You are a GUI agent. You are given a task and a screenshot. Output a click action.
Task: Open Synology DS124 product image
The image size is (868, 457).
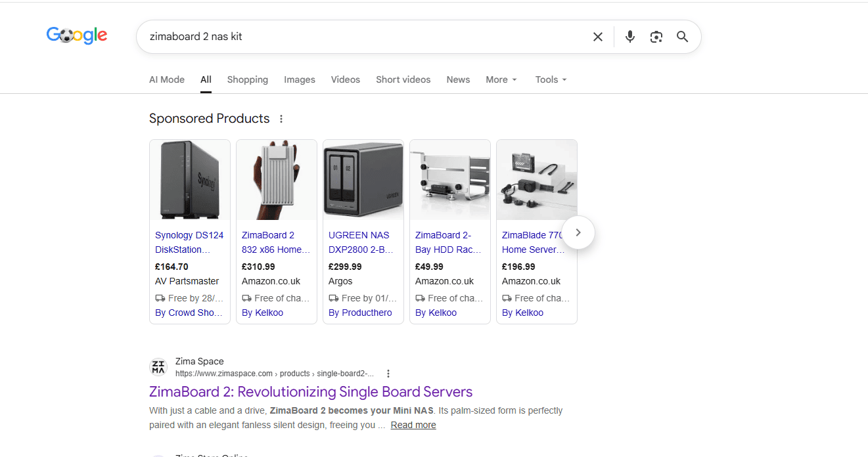(190, 179)
